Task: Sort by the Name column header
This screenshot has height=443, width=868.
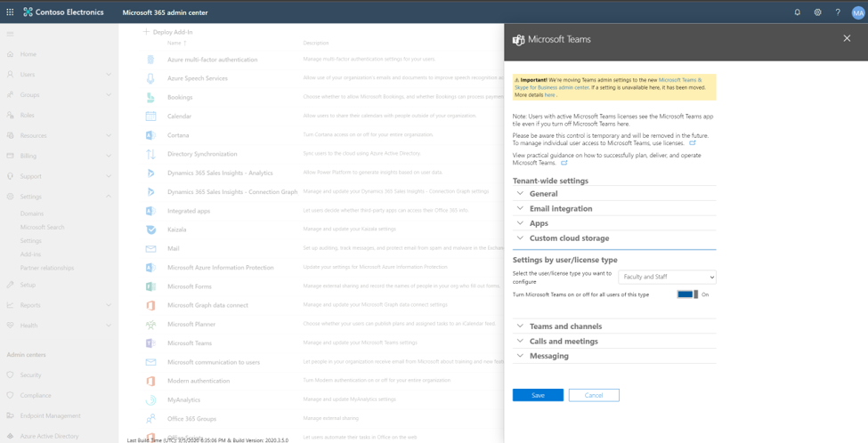Action: tap(177, 43)
